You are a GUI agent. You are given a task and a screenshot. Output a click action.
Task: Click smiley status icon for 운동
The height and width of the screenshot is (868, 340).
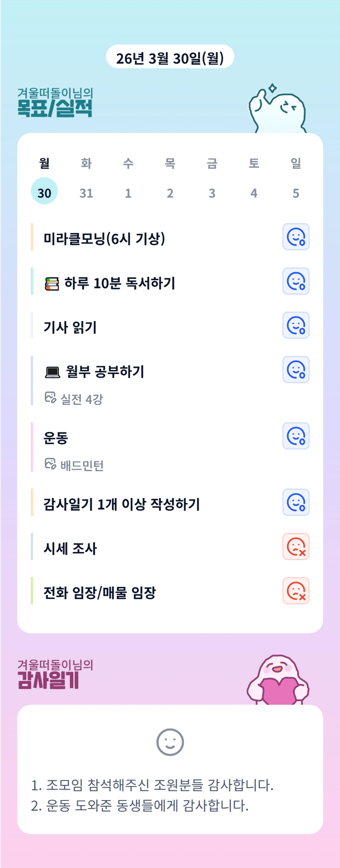[296, 436]
